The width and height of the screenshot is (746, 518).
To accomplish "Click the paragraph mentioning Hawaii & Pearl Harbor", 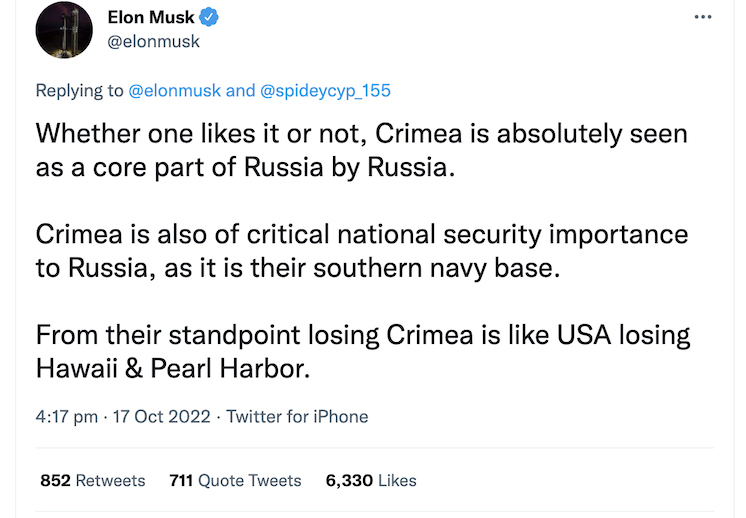I will [x=361, y=350].
